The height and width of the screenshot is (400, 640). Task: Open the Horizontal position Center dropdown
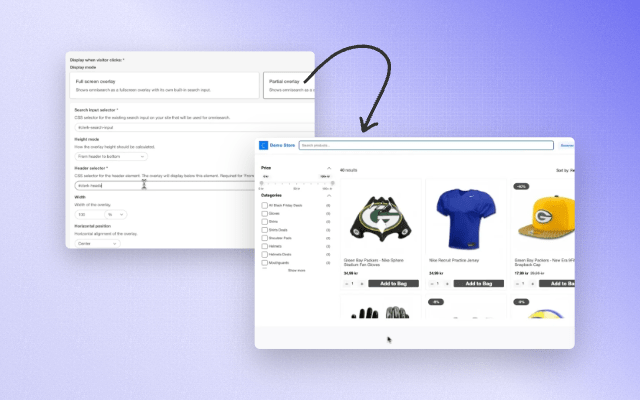pyautogui.click(x=97, y=243)
